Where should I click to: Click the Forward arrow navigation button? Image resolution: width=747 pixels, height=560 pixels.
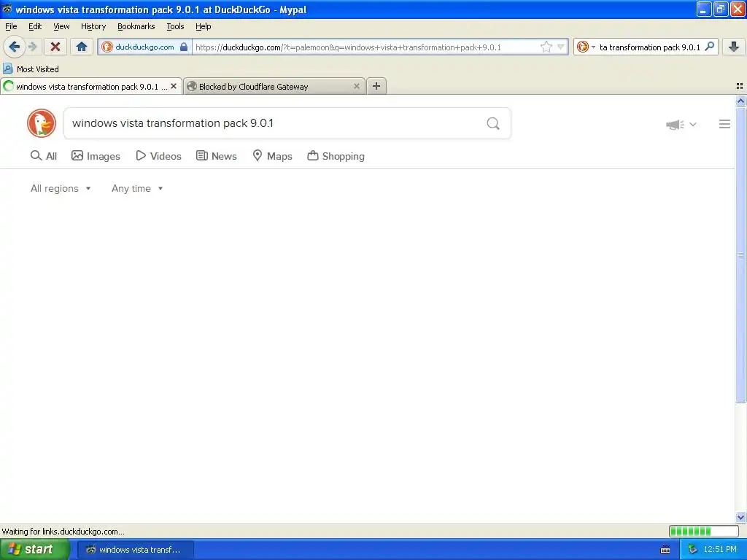[32, 47]
